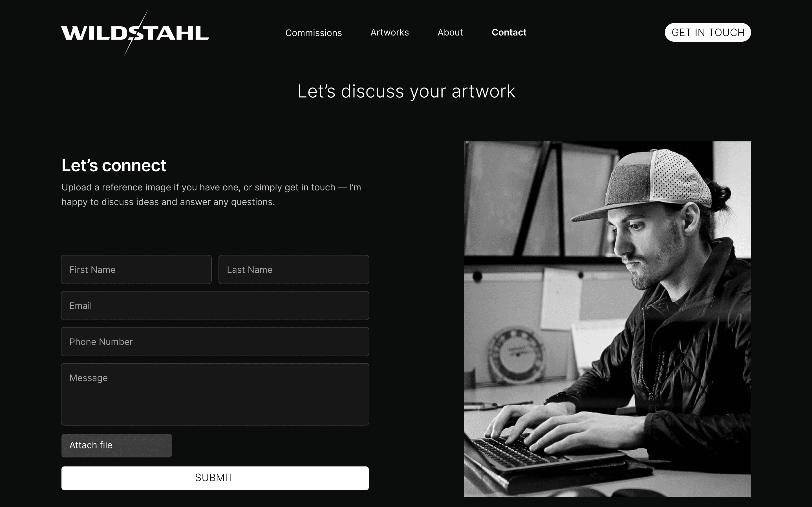
Task: Go to the Artworks page
Action: pos(390,32)
